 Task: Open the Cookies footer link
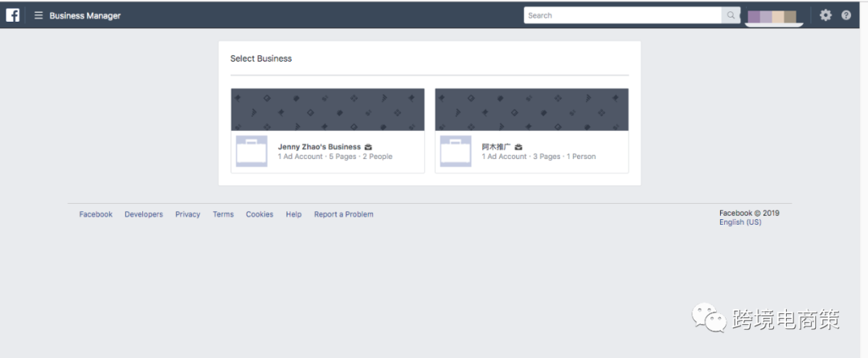point(260,214)
